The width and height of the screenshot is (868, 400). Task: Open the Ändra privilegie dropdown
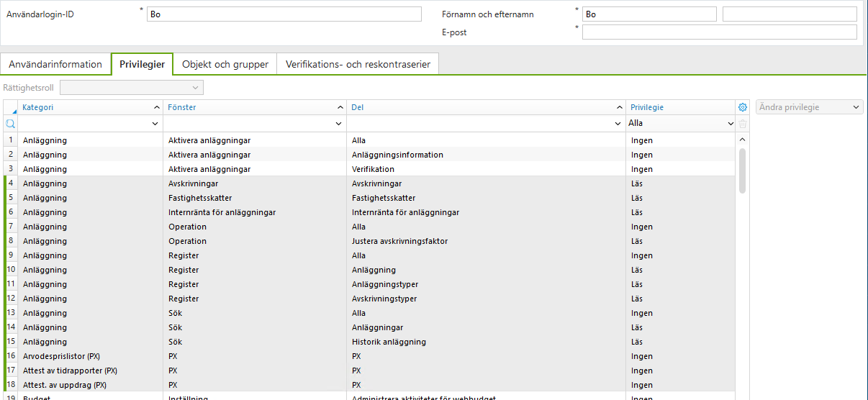[809, 107]
